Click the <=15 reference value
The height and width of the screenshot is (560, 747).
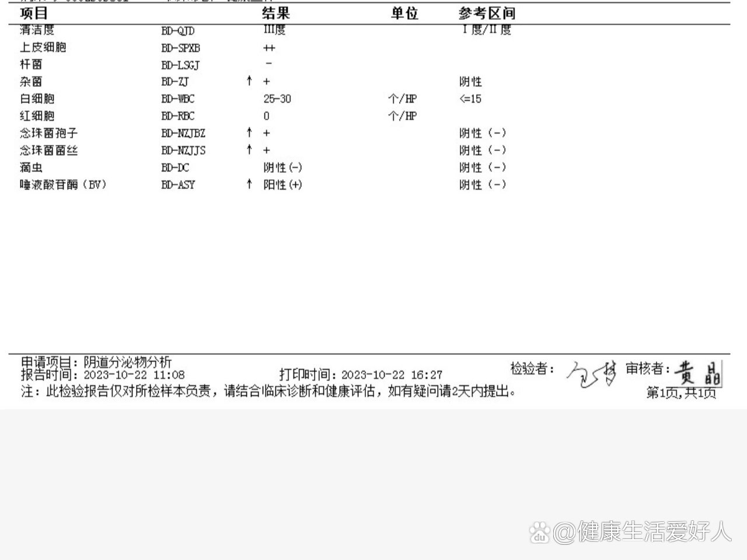pos(470,99)
